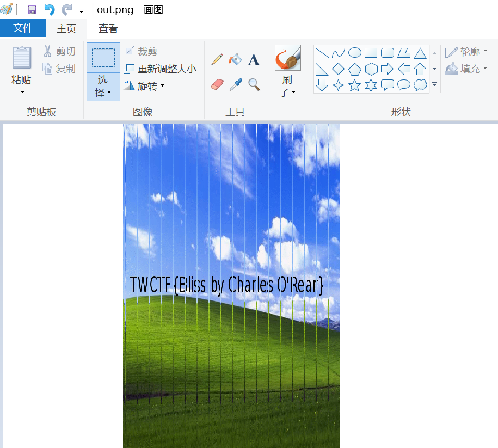Image resolution: width=498 pixels, height=448 pixels.
Task: Select the Pencil tool
Action: point(217,59)
